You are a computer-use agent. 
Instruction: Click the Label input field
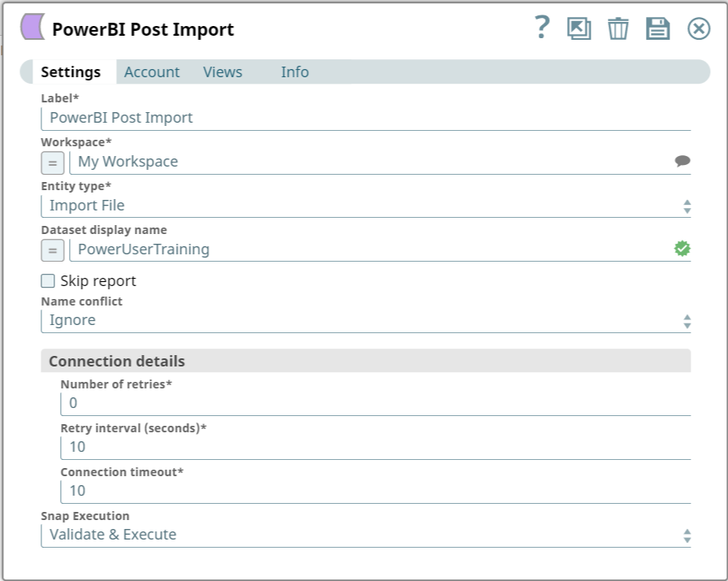click(x=366, y=118)
